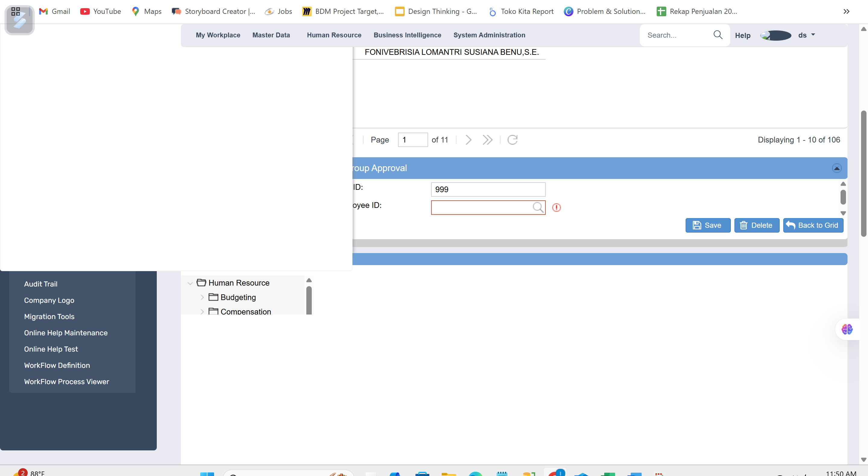Click the Delete button
868x476 pixels.
pyautogui.click(x=756, y=225)
